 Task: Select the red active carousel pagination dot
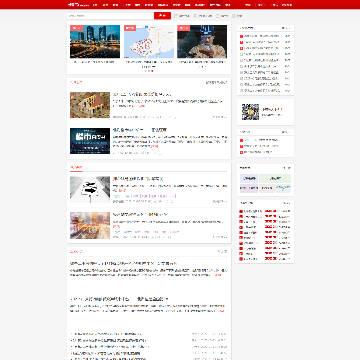click(152, 71)
